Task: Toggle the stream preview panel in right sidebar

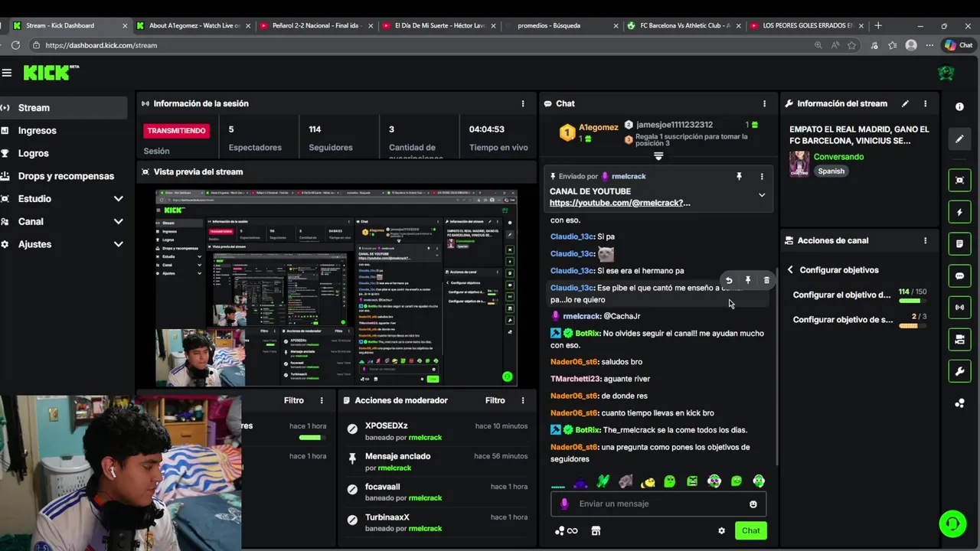Action: (959, 180)
